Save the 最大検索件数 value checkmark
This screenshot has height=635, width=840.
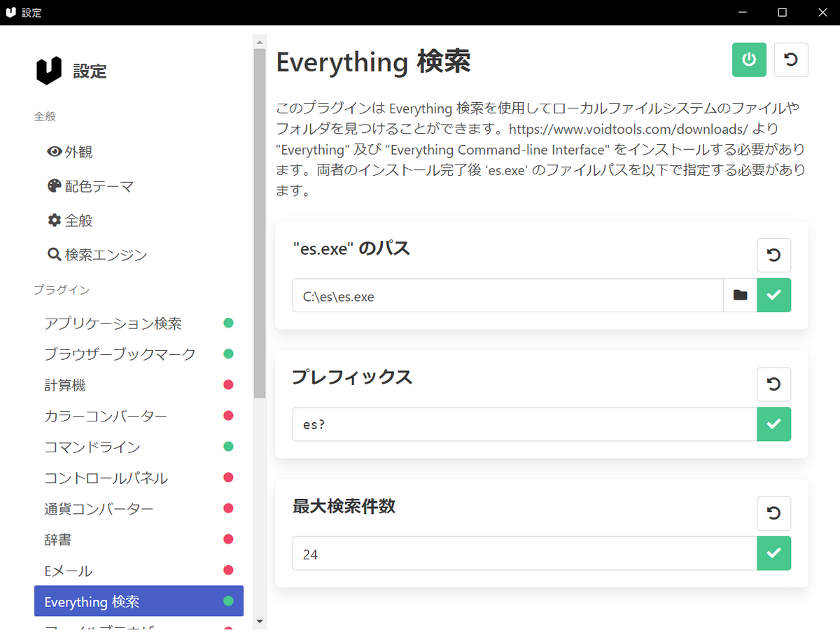(774, 553)
